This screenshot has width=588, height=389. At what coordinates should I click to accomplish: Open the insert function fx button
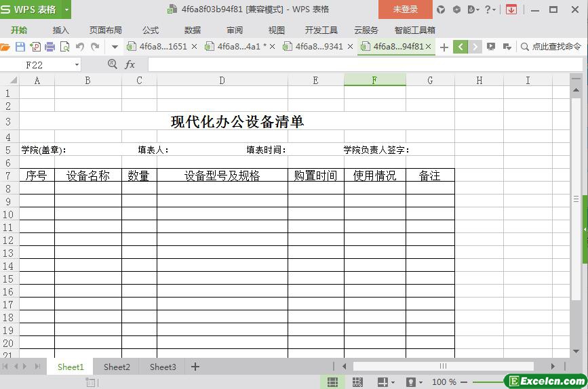coord(130,65)
